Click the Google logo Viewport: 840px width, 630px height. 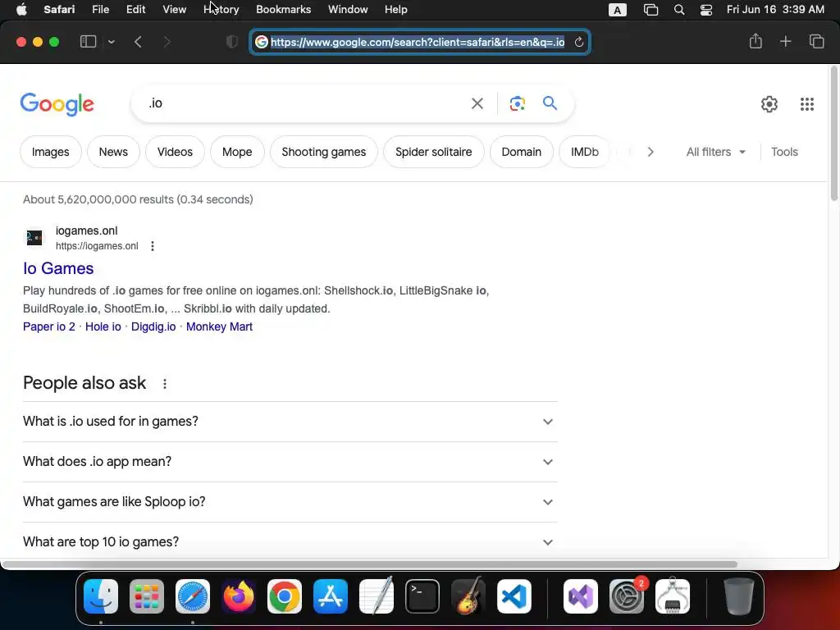click(57, 104)
